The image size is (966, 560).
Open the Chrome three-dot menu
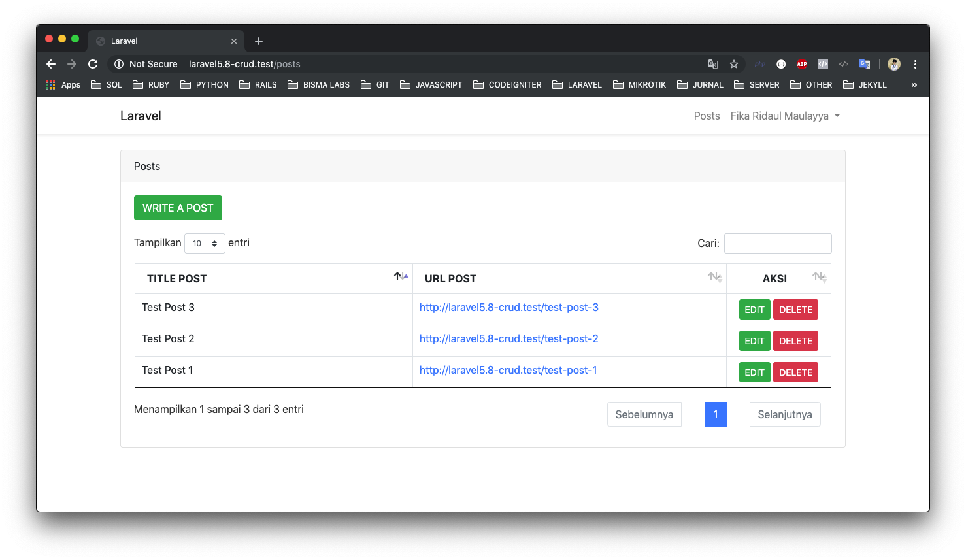tap(915, 64)
